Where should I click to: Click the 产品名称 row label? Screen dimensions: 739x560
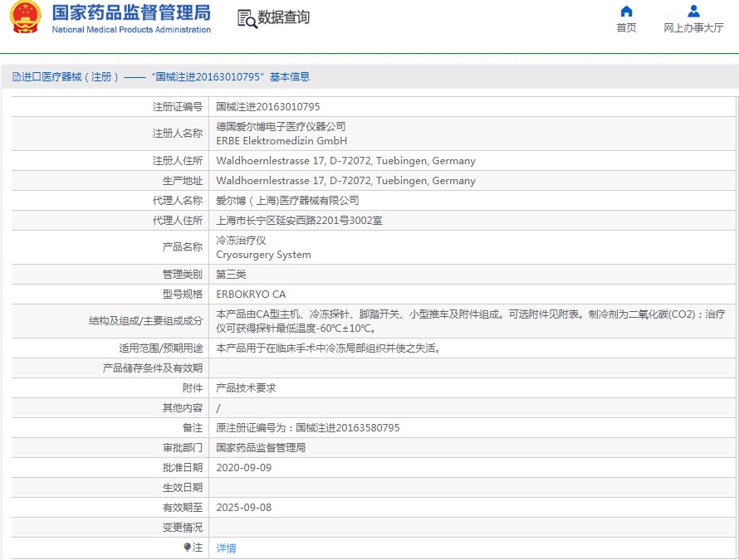pos(183,247)
